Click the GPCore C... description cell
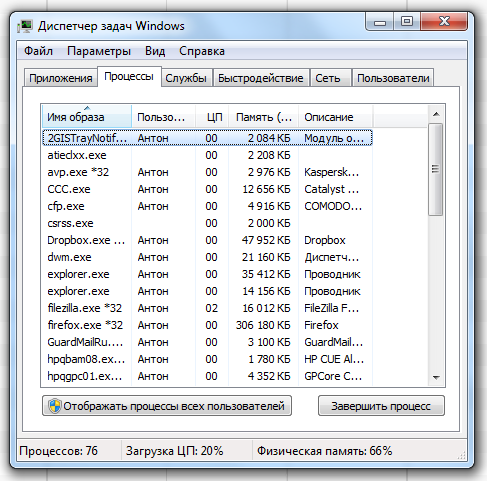The image size is (487, 481). [x=333, y=376]
